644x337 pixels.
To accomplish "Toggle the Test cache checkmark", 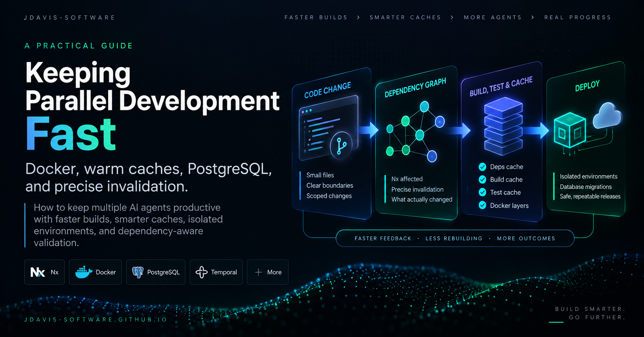I will (482, 192).
